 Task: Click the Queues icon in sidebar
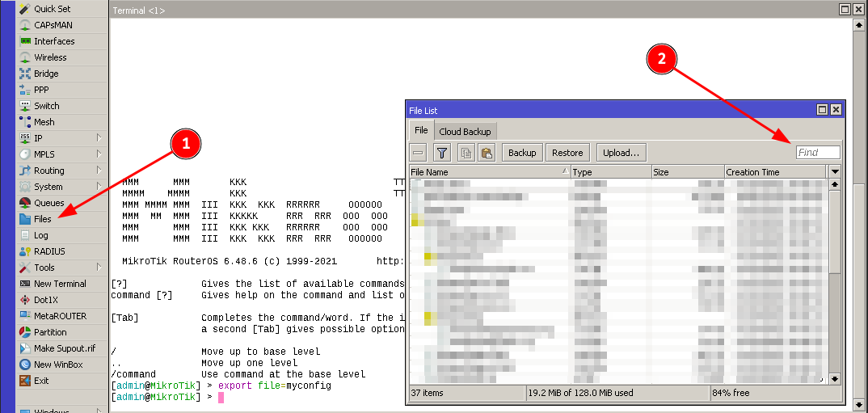(24, 203)
